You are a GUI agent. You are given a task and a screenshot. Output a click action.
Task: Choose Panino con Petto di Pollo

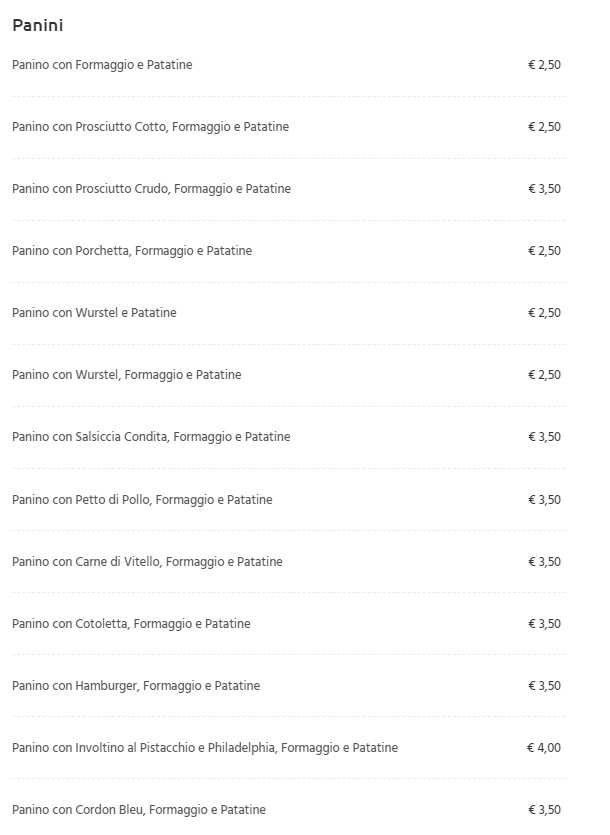142,500
